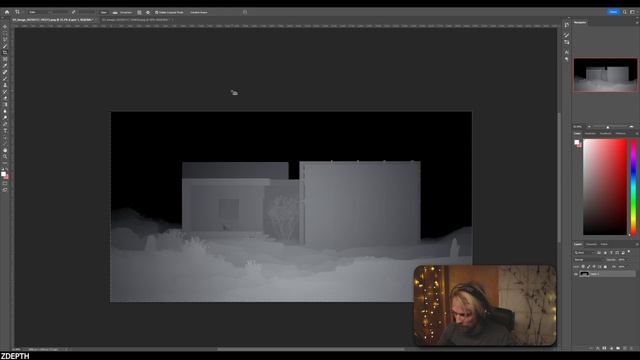Click the Straighten icon in options bar
Image resolution: width=640 pixels, height=360 pixels.
click(115, 13)
